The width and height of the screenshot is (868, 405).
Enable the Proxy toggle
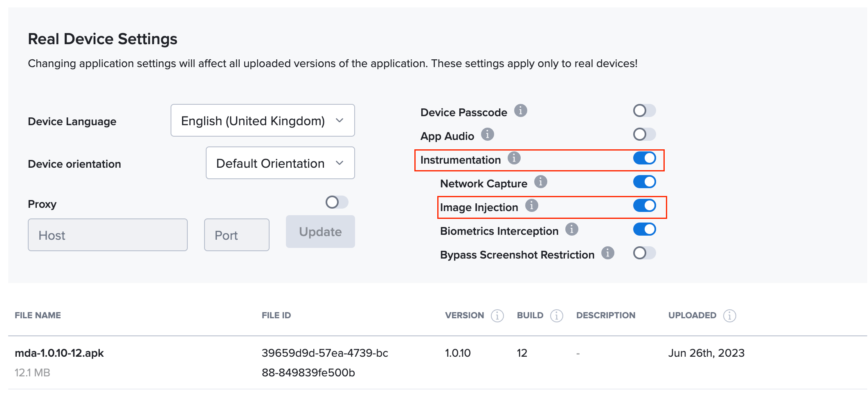337,202
